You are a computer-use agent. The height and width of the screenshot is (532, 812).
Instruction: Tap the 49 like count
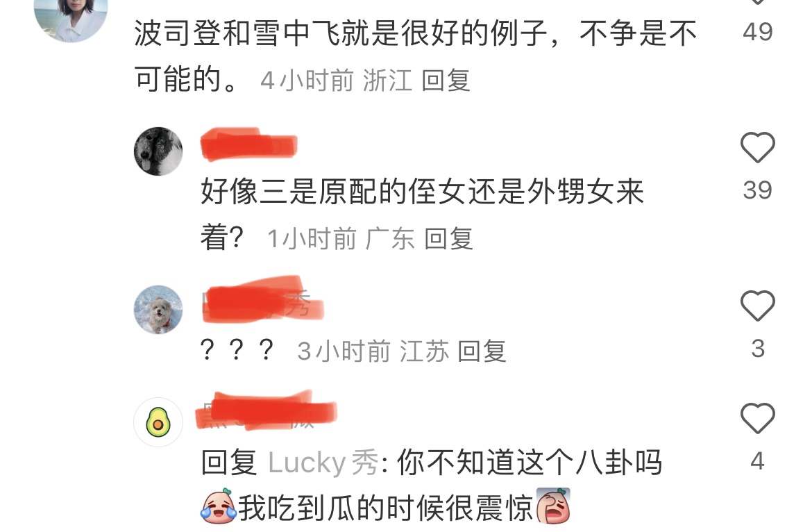(x=757, y=32)
